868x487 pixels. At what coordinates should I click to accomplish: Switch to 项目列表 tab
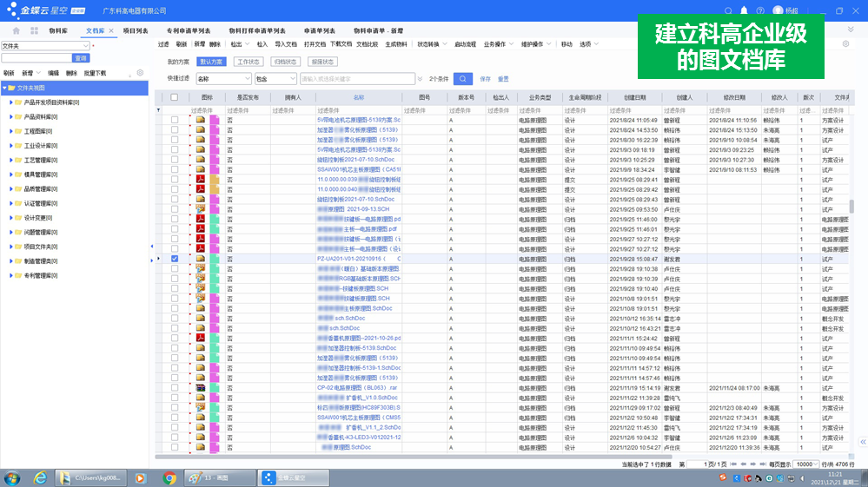pyautogui.click(x=135, y=31)
